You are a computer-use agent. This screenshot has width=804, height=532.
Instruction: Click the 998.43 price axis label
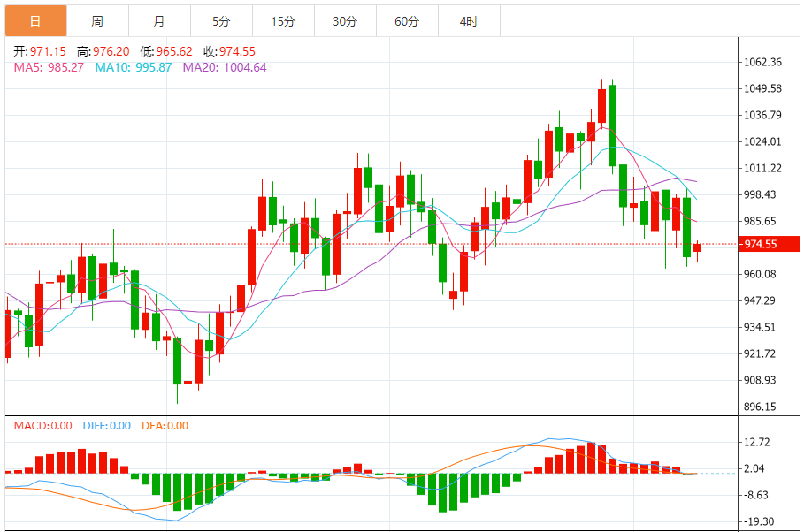tap(760, 194)
